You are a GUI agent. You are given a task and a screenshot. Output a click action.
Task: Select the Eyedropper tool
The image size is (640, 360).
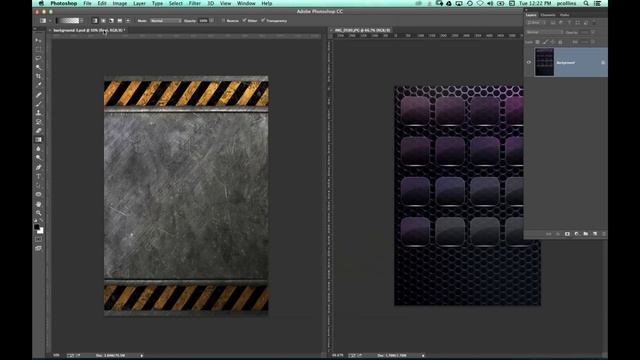(38, 85)
